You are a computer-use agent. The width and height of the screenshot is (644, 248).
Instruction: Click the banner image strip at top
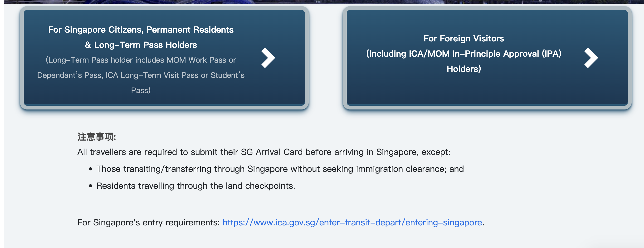(x=322, y=1)
